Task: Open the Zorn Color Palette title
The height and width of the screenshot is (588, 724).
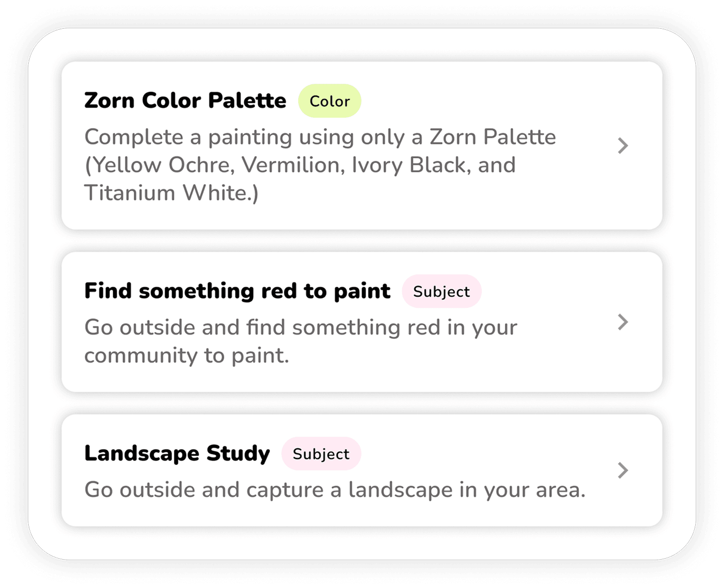Action: [x=185, y=101]
